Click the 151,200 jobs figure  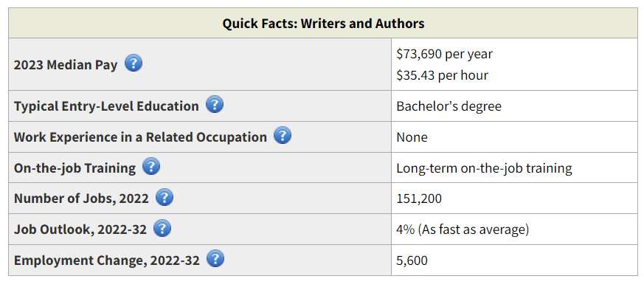(x=419, y=198)
